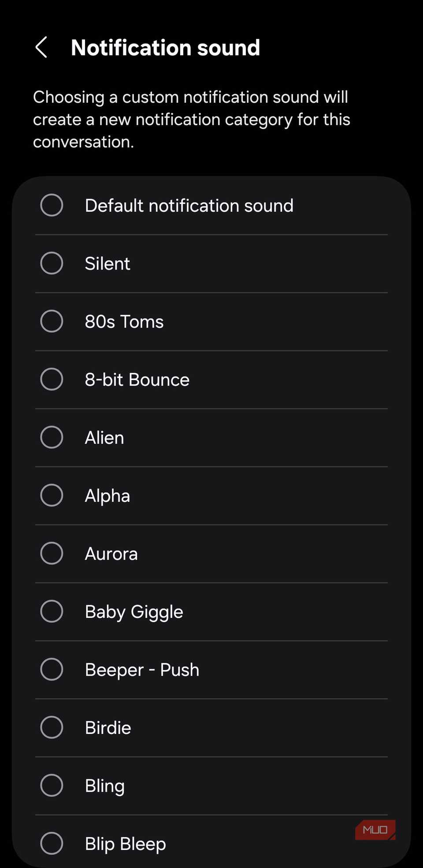Click the Silent label text
423x868 pixels.
click(107, 263)
